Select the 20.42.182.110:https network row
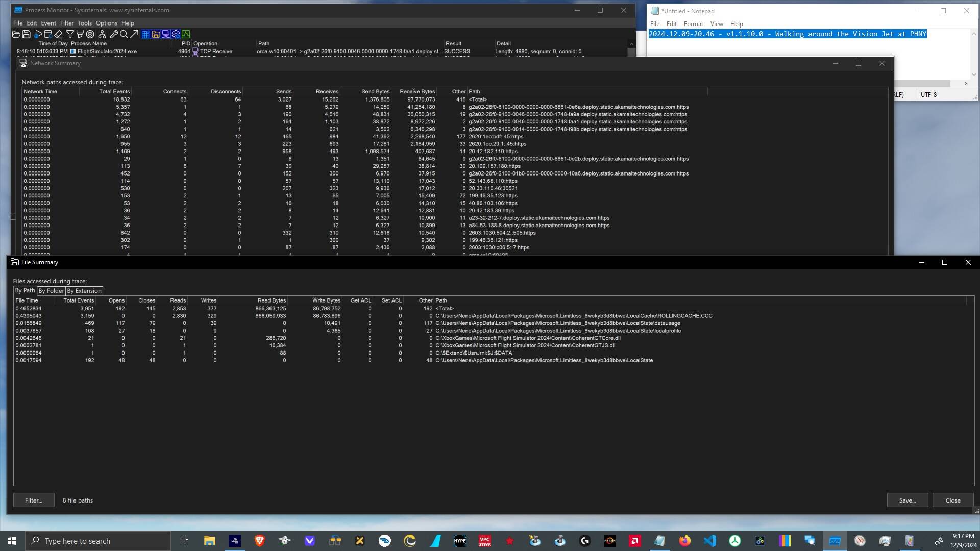Viewport: 980px width, 551px height. [x=454, y=152]
